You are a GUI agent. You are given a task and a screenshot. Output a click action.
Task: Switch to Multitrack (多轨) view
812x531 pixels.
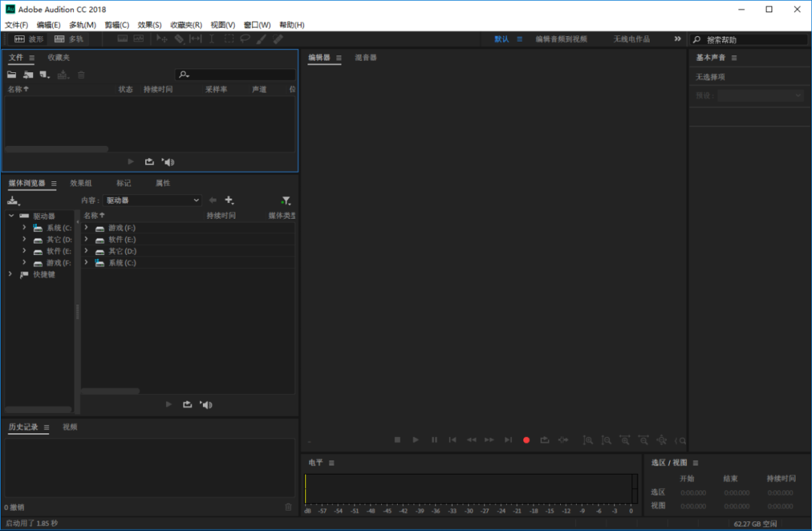(x=69, y=39)
